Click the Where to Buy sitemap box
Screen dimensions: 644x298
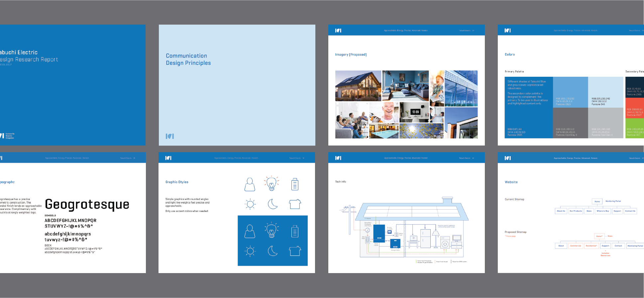(603, 211)
